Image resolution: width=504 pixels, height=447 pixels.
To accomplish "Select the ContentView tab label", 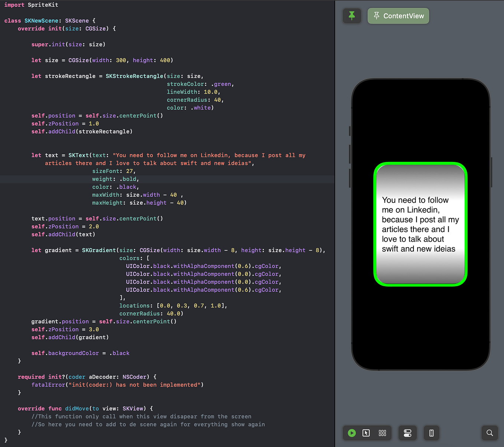I will coord(403,16).
